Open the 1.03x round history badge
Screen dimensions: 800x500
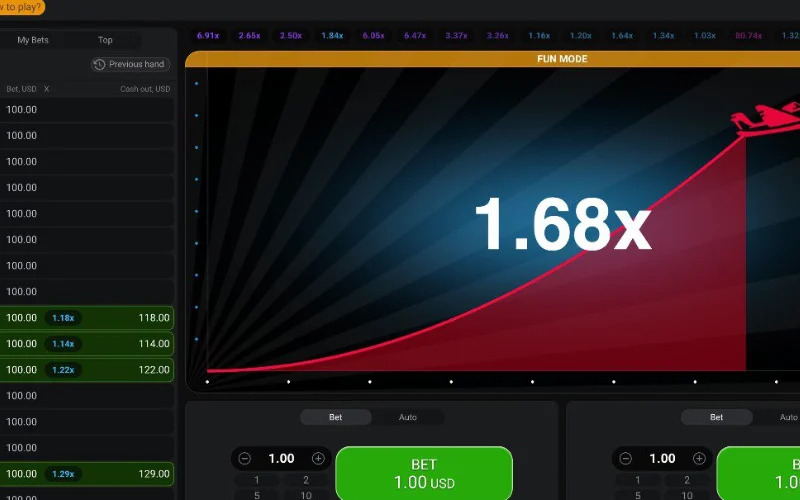click(705, 36)
